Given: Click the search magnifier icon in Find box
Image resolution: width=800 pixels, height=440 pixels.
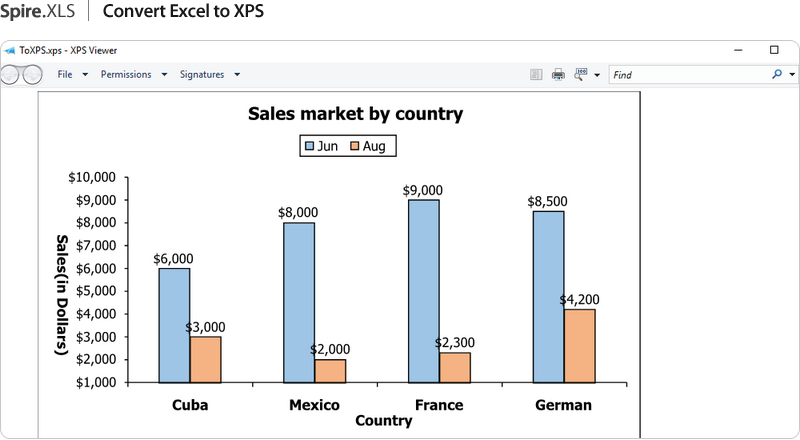Looking at the screenshot, I should 777,74.
